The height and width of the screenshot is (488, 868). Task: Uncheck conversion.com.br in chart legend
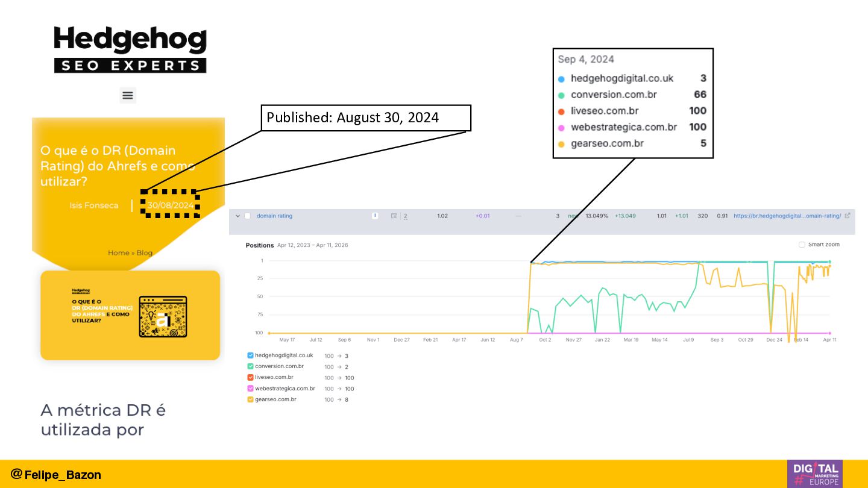(x=251, y=366)
